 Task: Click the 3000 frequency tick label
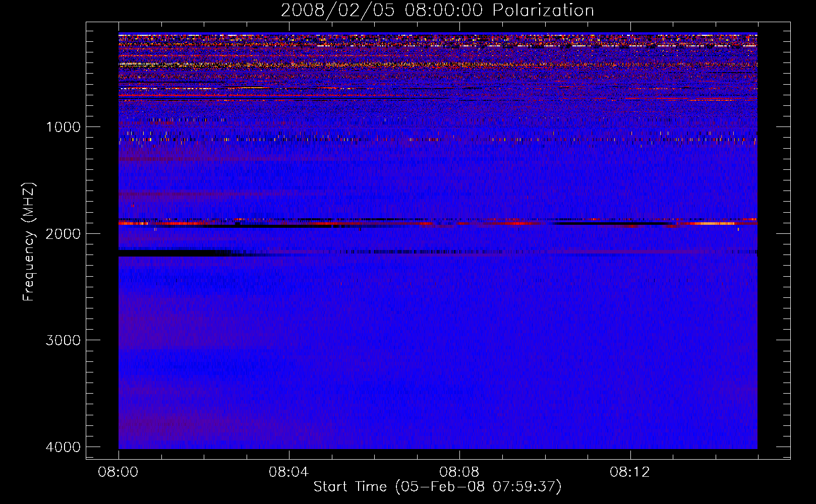click(63, 340)
